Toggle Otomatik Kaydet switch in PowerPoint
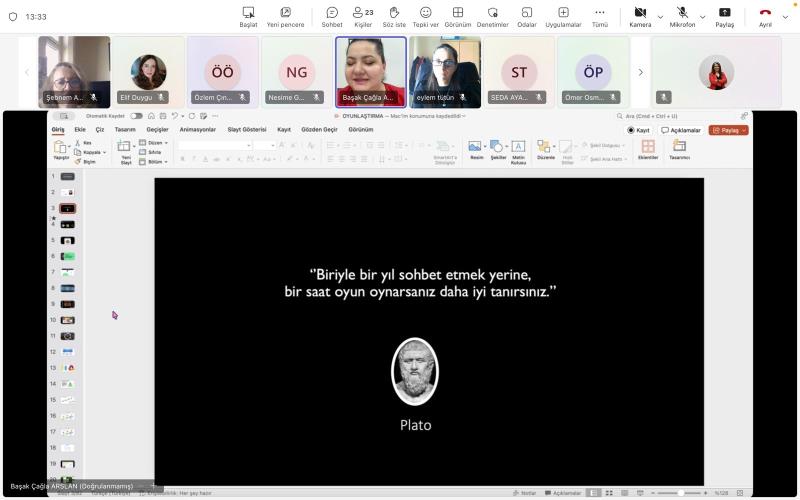Image resolution: width=800 pixels, height=500 pixels. coord(136,116)
